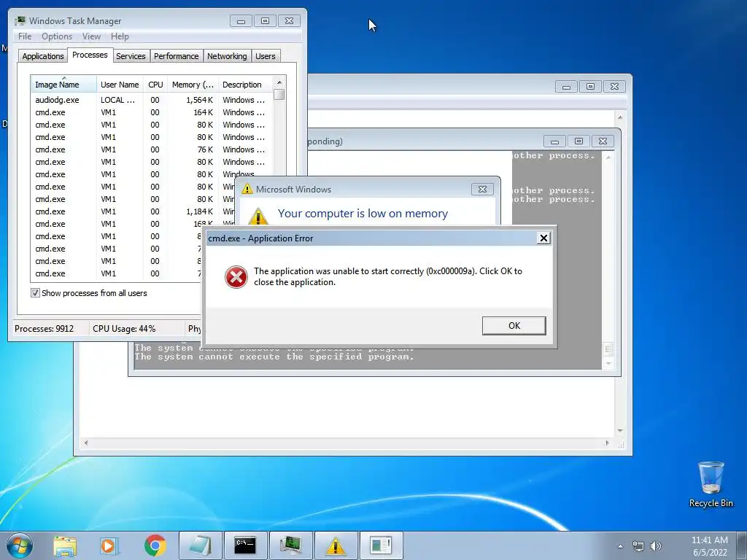The height and width of the screenshot is (560, 747).
Task: Close the low on memory warning
Action: [482, 189]
